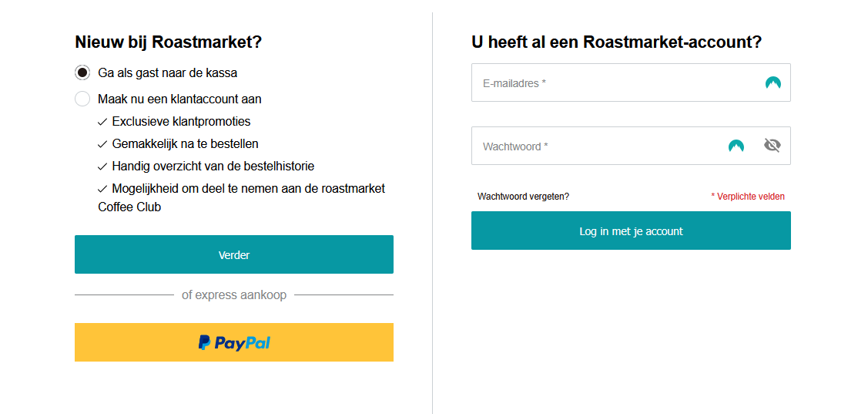Choose 'Maak nu een klantaccount aan' radio option
This screenshot has width=868, height=414.
pyautogui.click(x=82, y=99)
